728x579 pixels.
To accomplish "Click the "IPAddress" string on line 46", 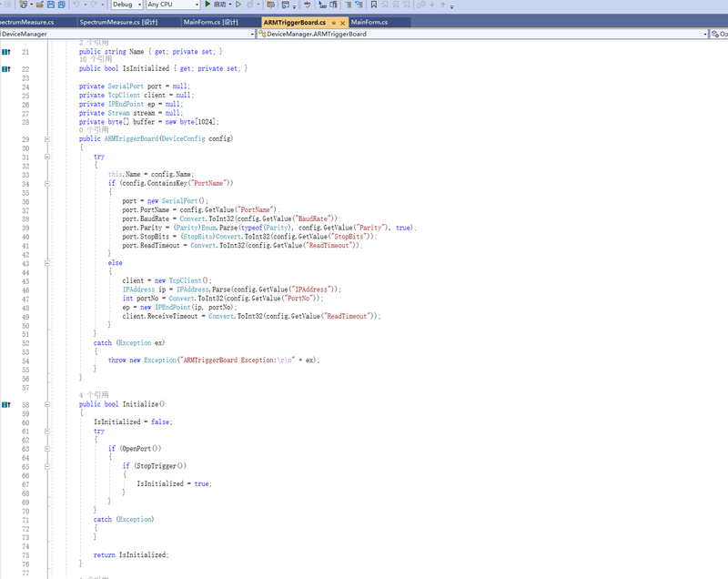I will coord(311,289).
